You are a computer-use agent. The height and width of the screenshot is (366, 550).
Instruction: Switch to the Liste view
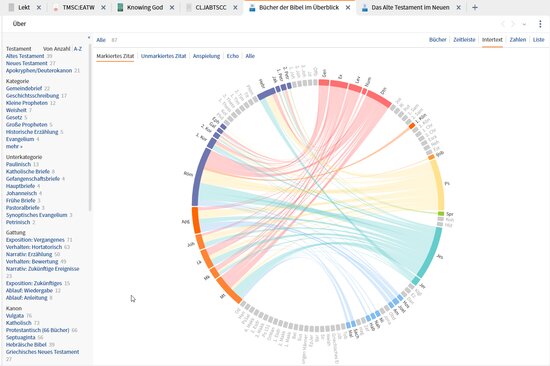click(x=538, y=40)
